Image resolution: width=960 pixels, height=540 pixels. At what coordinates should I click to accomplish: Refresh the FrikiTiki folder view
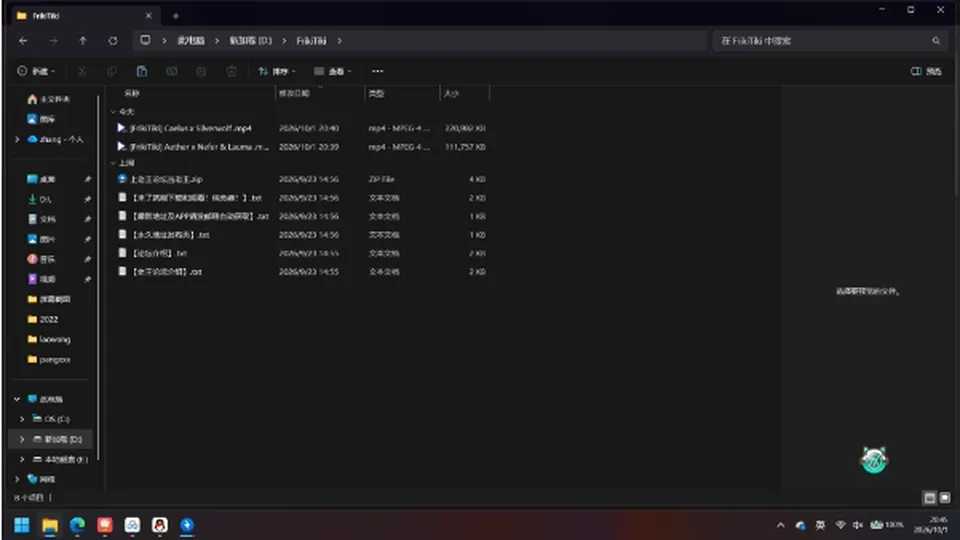click(113, 40)
